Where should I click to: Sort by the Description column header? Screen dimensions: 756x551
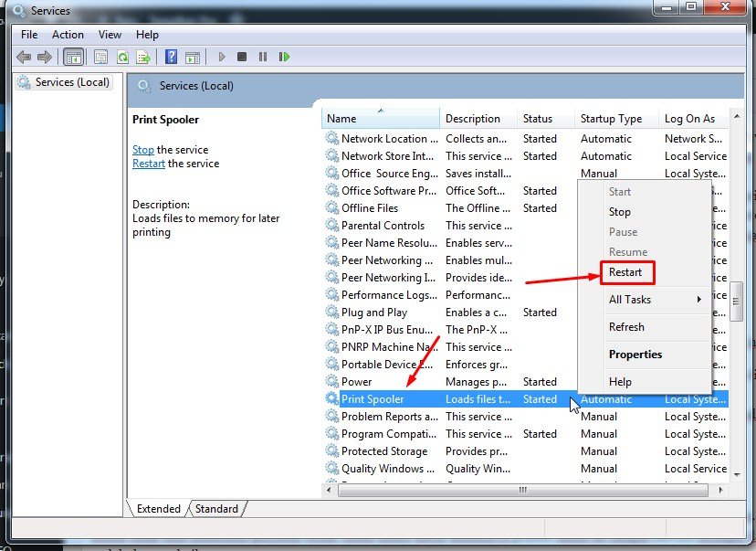[x=478, y=119]
